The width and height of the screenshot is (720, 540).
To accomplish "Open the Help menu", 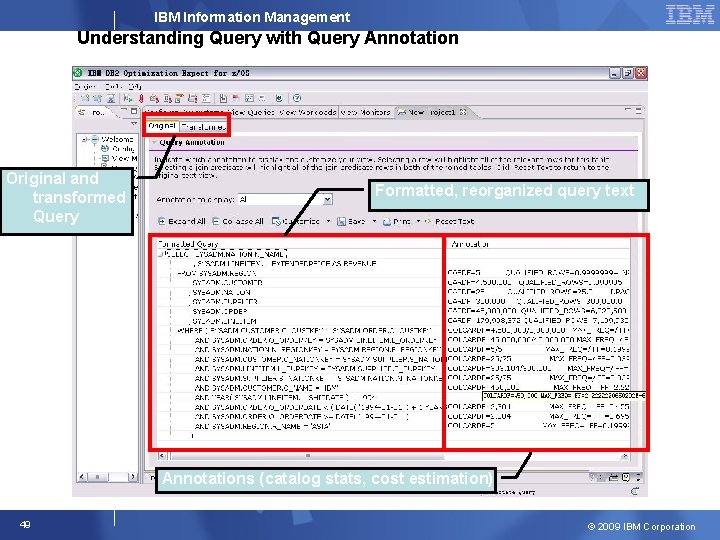I will (x=135, y=86).
